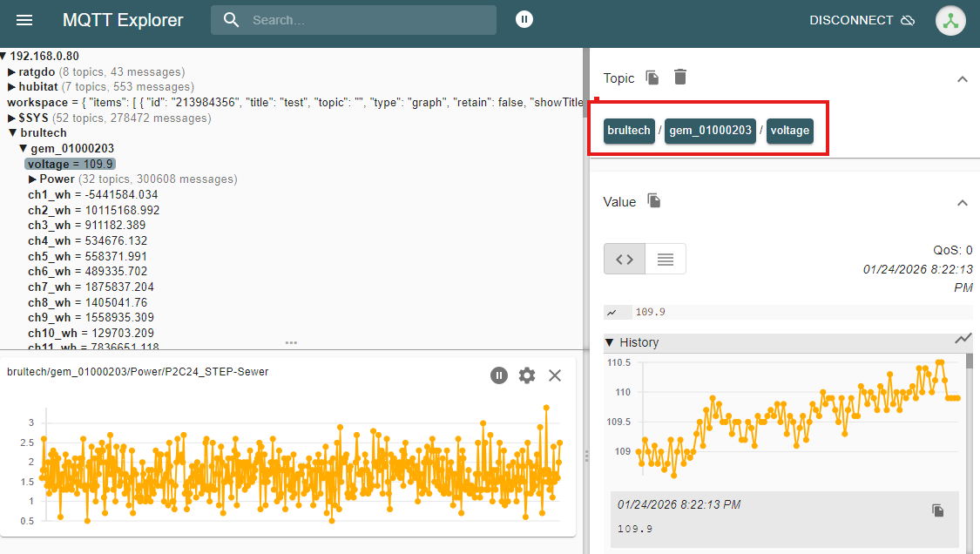
Task: Open the hamburger navigation menu
Action: pos(24,20)
